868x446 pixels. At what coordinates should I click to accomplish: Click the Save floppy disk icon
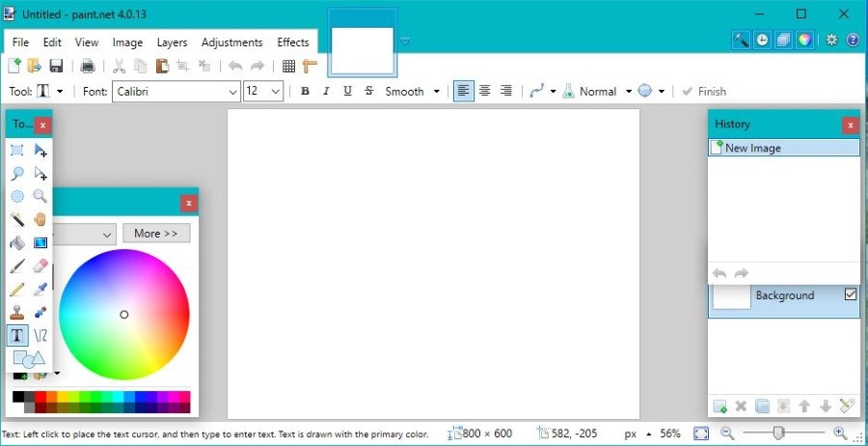pyautogui.click(x=56, y=66)
